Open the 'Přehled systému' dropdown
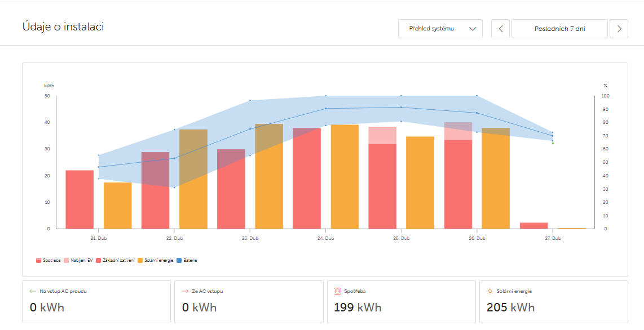 coord(440,29)
